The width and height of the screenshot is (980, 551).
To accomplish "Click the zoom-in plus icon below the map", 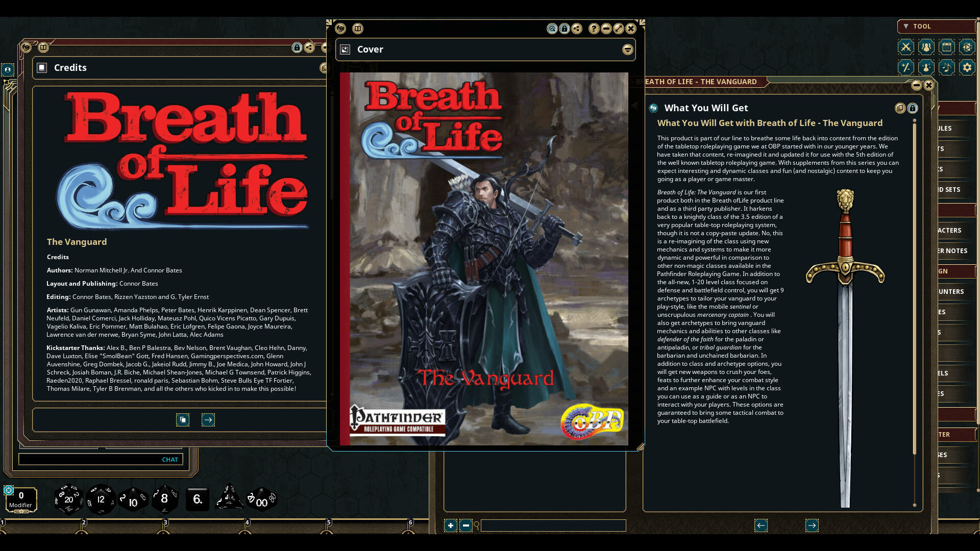I will 450,525.
